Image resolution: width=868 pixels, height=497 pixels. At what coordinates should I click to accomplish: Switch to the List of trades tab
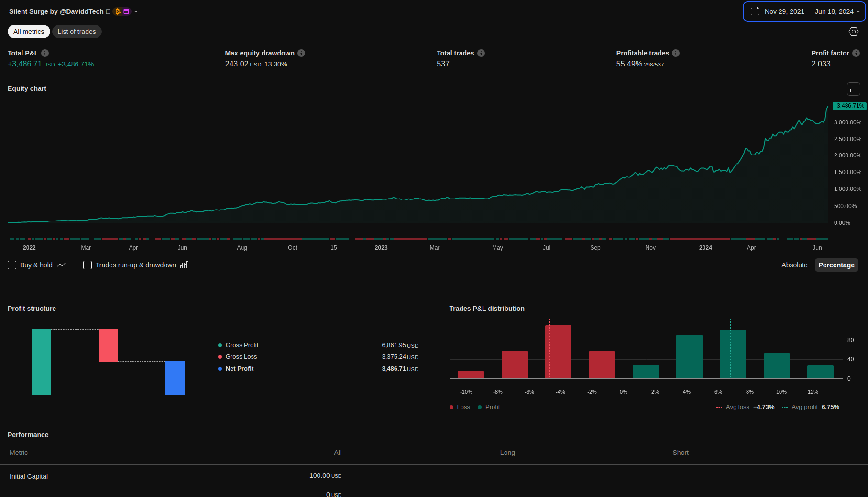[x=77, y=32]
